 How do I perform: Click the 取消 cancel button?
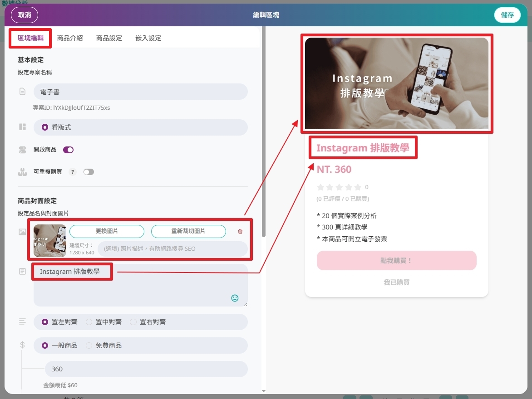click(x=25, y=15)
